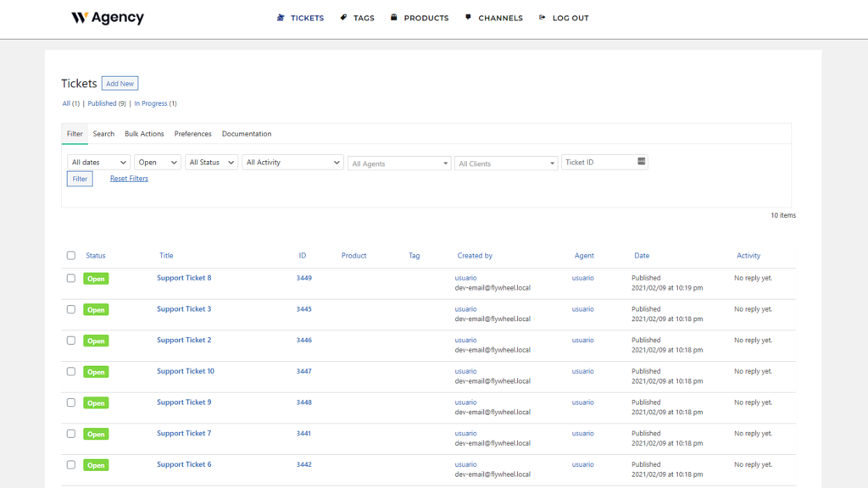Click the Products bag icon
The width and height of the screenshot is (868, 488).
pyautogui.click(x=392, y=18)
